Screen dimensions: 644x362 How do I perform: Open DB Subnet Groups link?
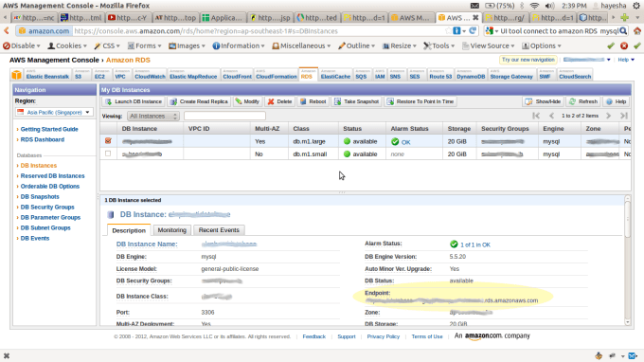[45, 227]
